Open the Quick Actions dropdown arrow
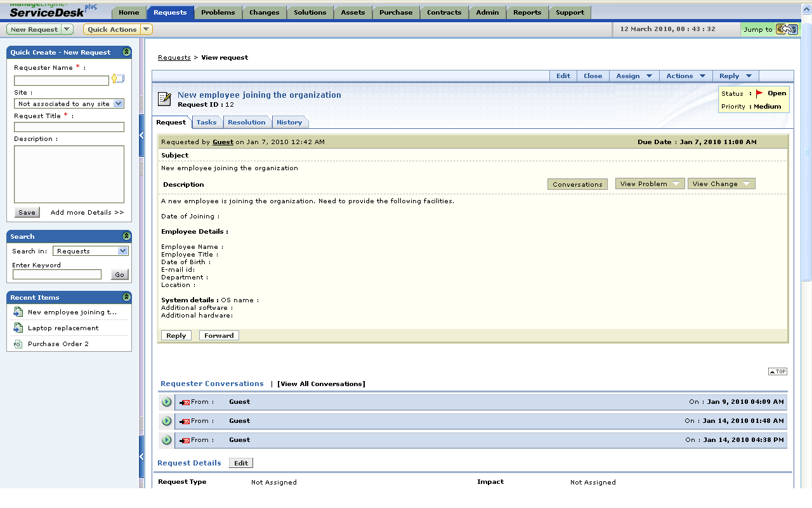The width and height of the screenshot is (812, 508). [147, 29]
